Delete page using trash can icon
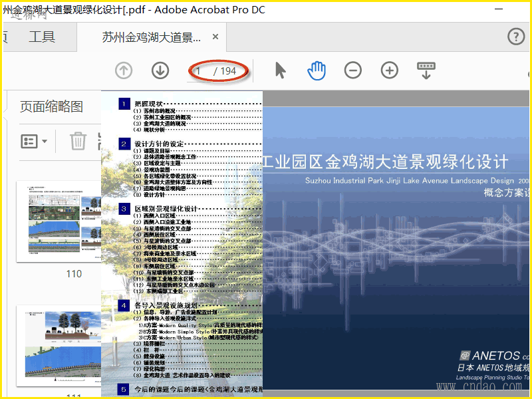This screenshot has height=399, width=532. click(x=78, y=141)
